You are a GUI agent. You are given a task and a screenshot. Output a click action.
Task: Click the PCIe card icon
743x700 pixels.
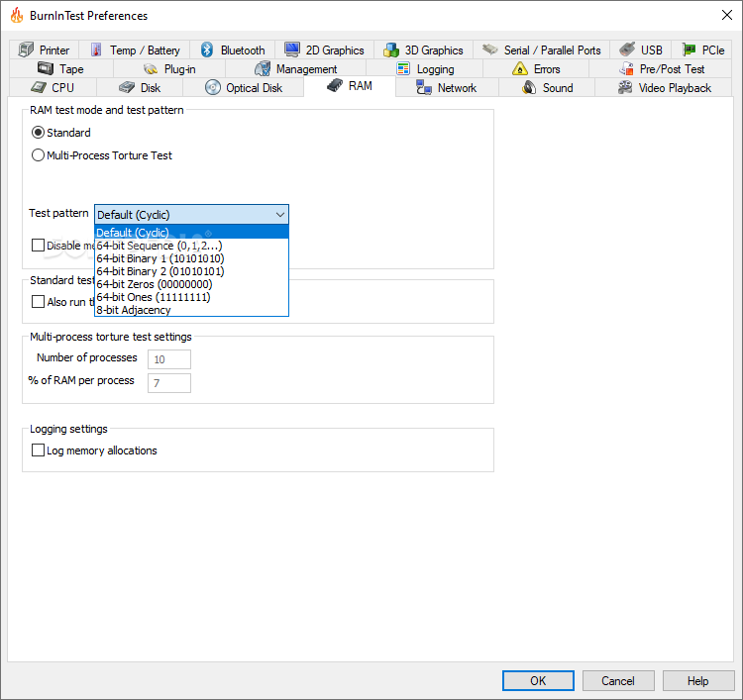[x=689, y=50]
